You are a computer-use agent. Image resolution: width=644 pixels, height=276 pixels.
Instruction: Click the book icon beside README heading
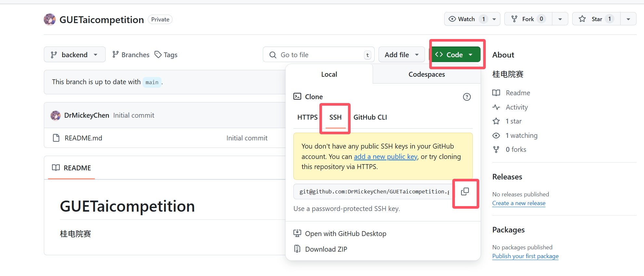tap(56, 168)
